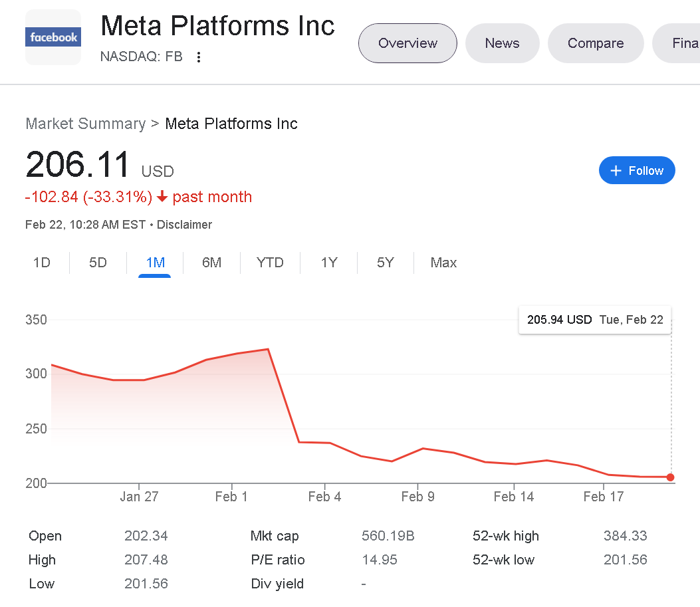
Task: Click the Market Summary breadcrumb link
Action: tap(86, 124)
